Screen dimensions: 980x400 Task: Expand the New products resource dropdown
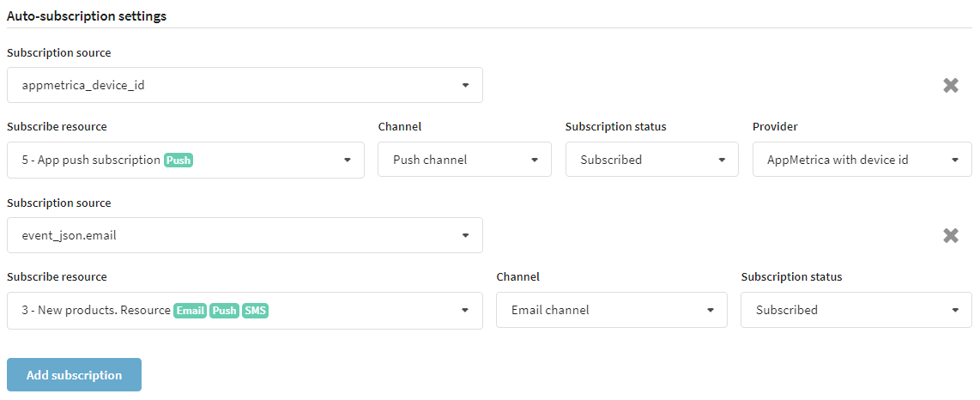[245, 310]
